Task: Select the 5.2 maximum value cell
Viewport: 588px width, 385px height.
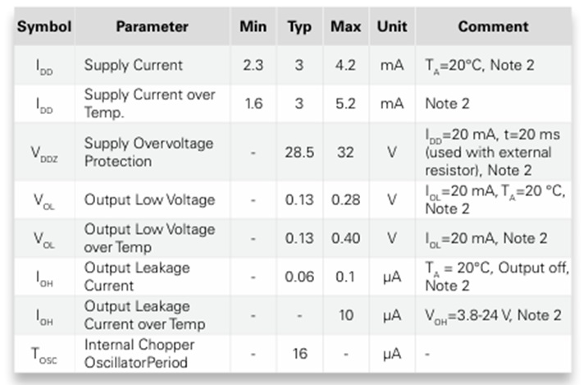Action: [x=346, y=104]
